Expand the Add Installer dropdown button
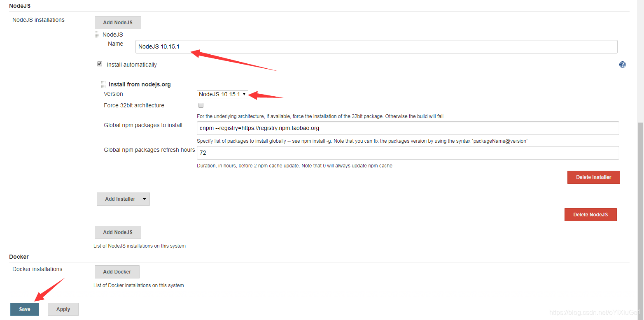Viewport: 644px width, 320px height. pyautogui.click(x=123, y=199)
